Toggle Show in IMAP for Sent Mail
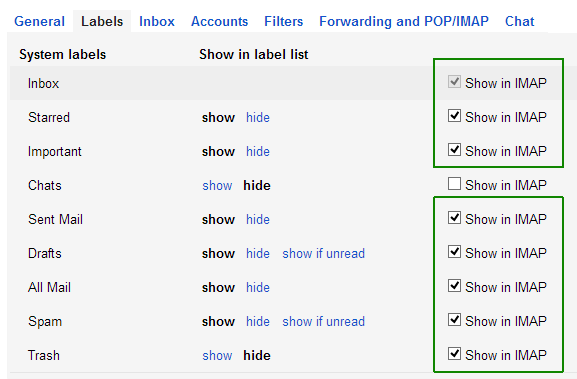The height and width of the screenshot is (379, 577). click(454, 217)
